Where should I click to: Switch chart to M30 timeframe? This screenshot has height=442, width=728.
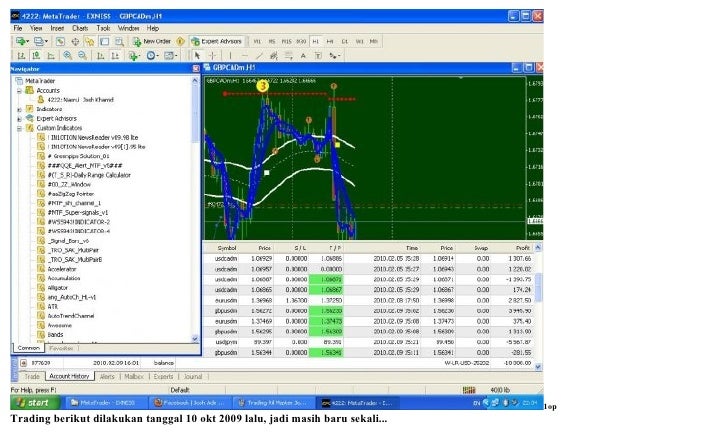pyautogui.click(x=301, y=41)
